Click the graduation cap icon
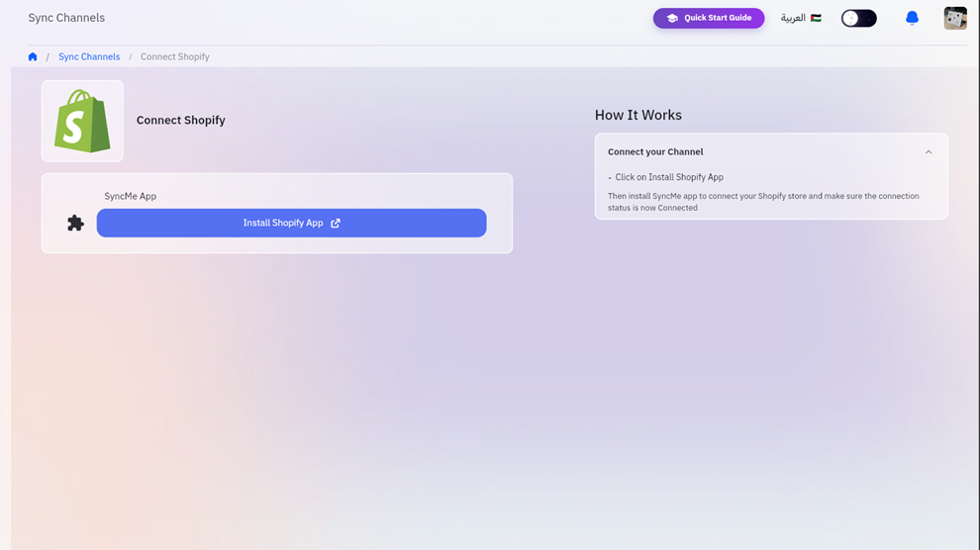The height and width of the screenshot is (550, 980). 672,19
